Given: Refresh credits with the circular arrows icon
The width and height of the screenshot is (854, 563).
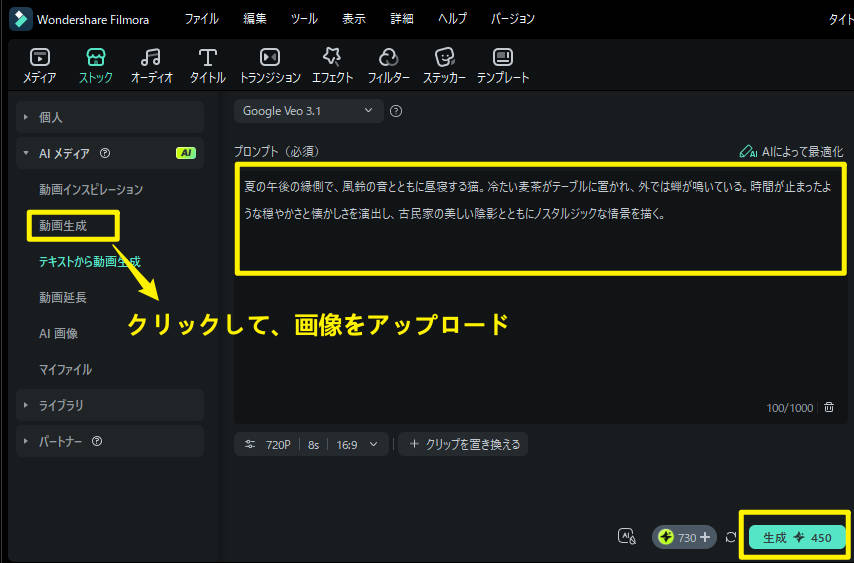Looking at the screenshot, I should [731, 537].
